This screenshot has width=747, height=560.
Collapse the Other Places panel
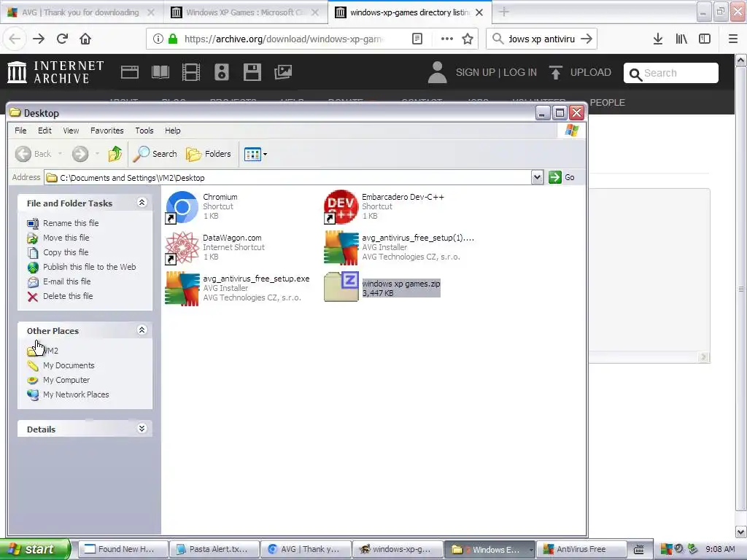(x=142, y=330)
